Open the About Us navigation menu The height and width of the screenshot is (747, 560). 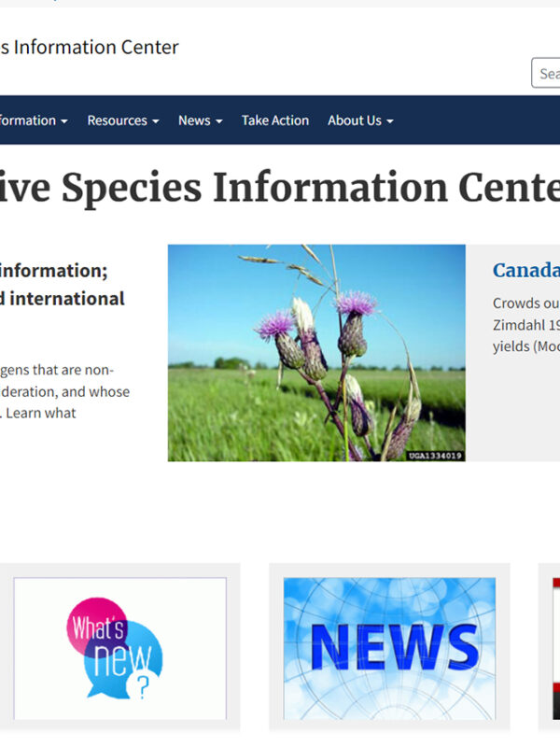[x=354, y=120]
